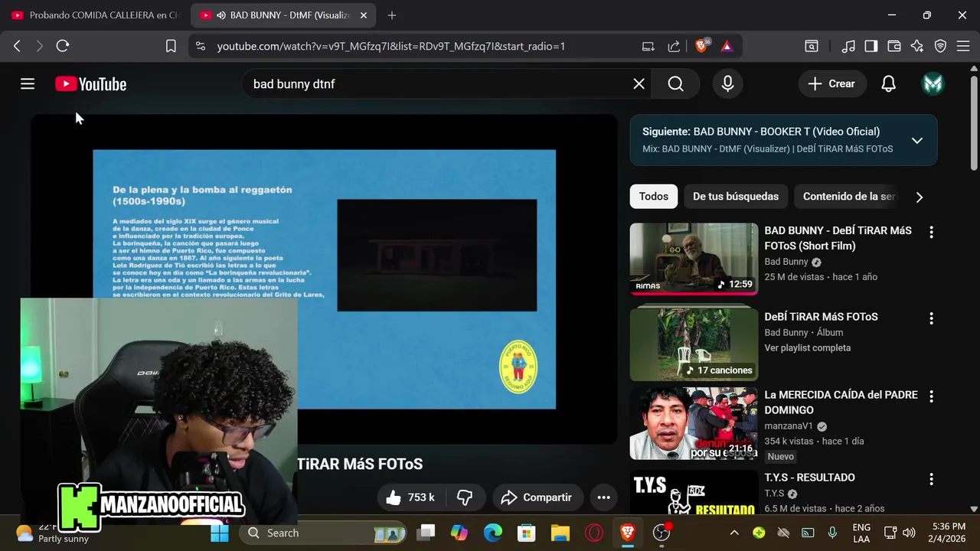
Task: Click the magnifier search button
Action: 675,84
